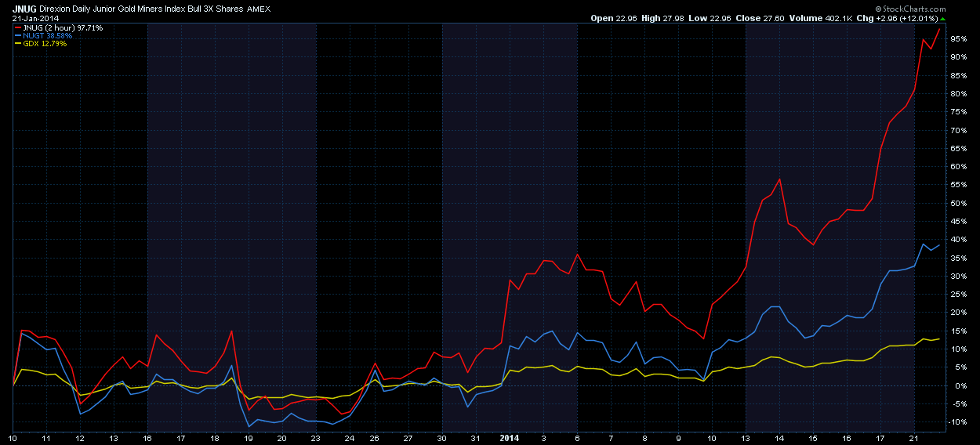Screen dimensions: 980x445
Task: Click the StockCharts.com watermark
Action: tap(943, 9)
